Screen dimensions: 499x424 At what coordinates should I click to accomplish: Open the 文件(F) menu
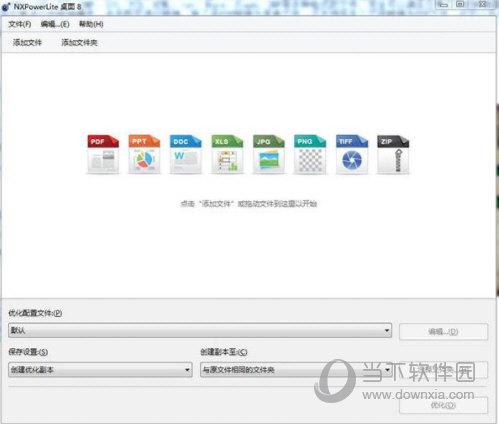(20, 24)
